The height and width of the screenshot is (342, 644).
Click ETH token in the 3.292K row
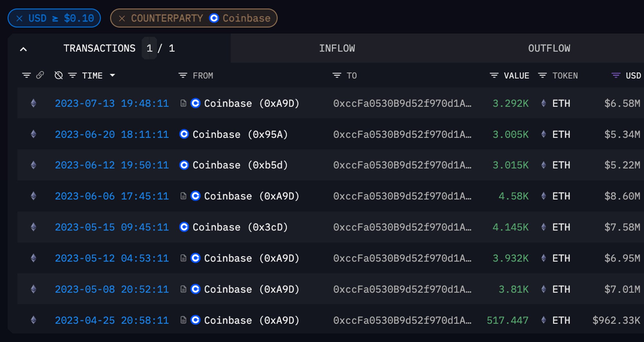click(561, 103)
